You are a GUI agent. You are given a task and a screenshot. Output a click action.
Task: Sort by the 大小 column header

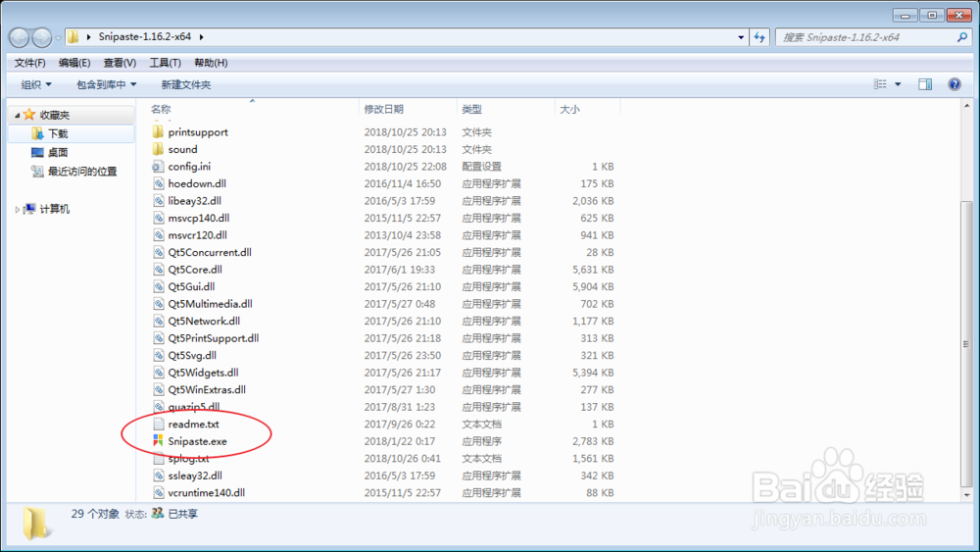coord(569,109)
